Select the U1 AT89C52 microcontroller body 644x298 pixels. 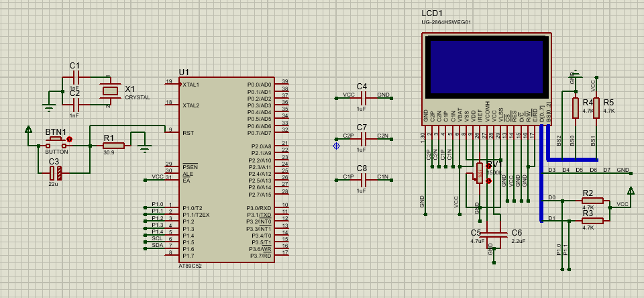tap(227, 168)
